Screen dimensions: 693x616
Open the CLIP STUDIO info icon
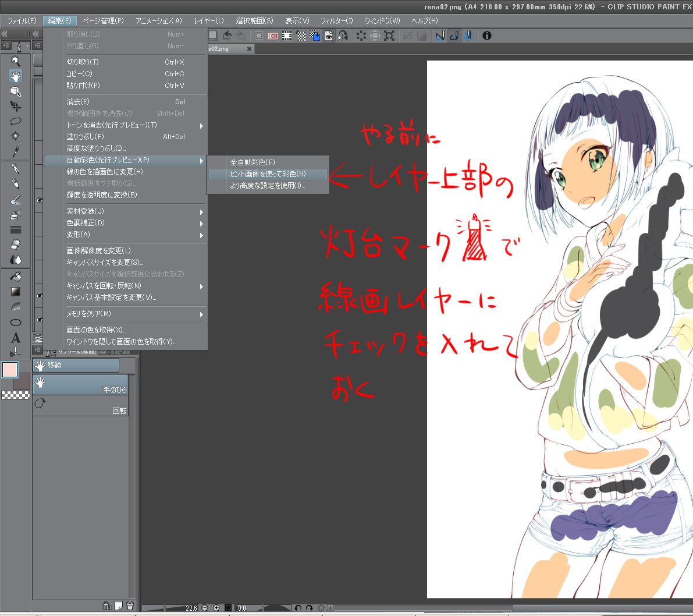pos(487,36)
